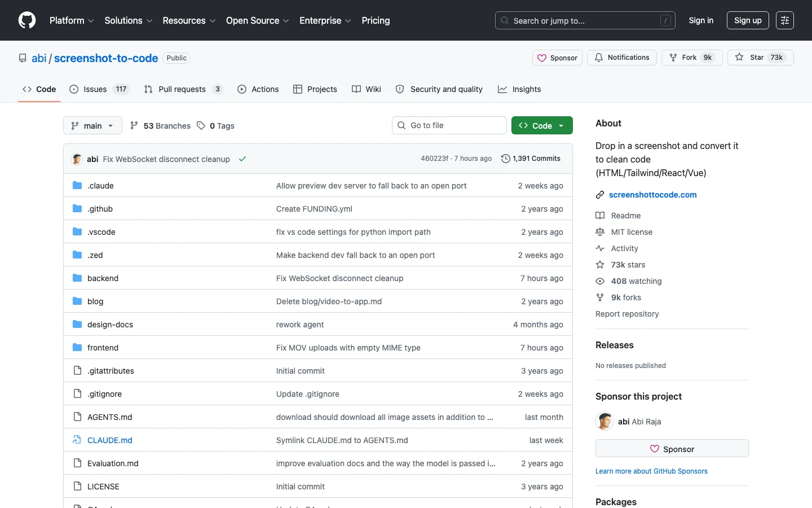Click the link icon beside screenshottocode.com

coord(600,195)
